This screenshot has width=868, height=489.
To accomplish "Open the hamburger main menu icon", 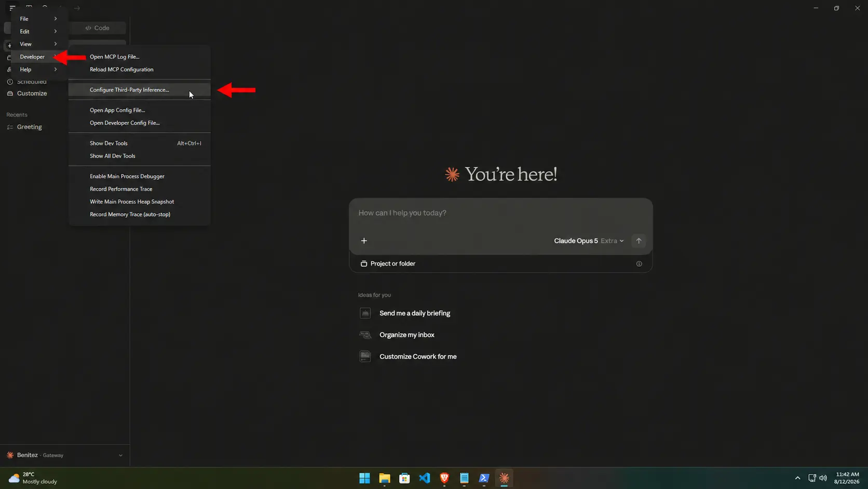I will (x=12, y=8).
